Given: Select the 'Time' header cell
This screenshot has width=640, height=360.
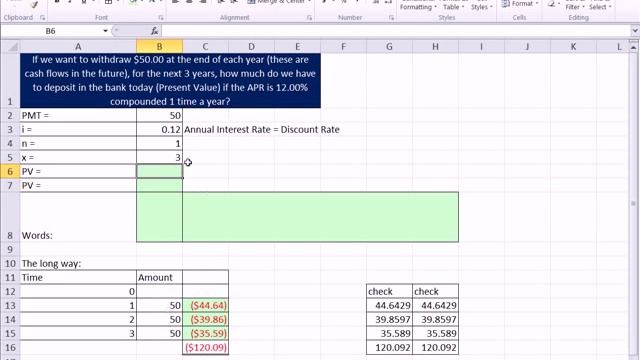Looking at the screenshot, I should (78, 278).
